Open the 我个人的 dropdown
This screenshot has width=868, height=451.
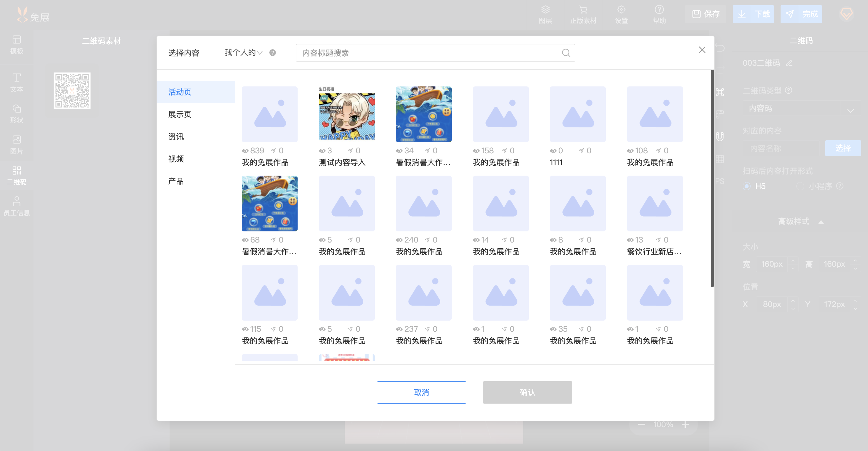point(243,53)
